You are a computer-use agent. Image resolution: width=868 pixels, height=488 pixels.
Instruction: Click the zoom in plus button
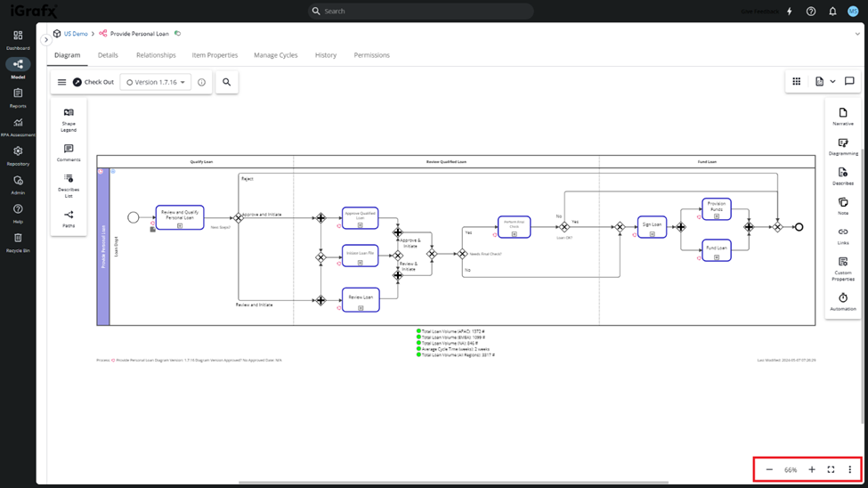tap(811, 469)
